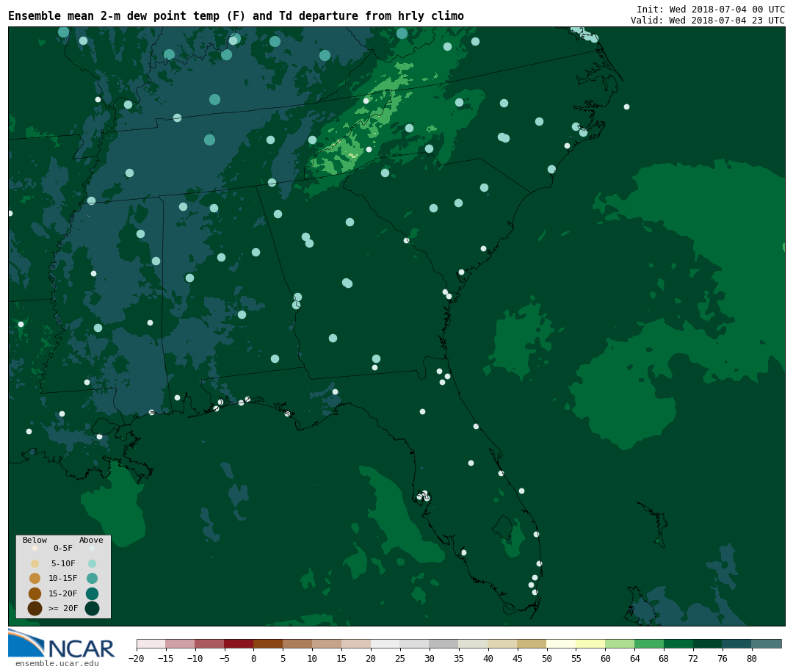
Task: Click the dark brown below-normal >= 20F legend circle
Action: [x=35, y=608]
